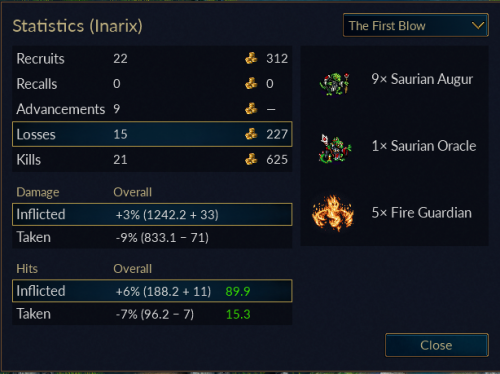Select the Damage Inflicted row
Screen dimensions: 500x374
click(152, 214)
